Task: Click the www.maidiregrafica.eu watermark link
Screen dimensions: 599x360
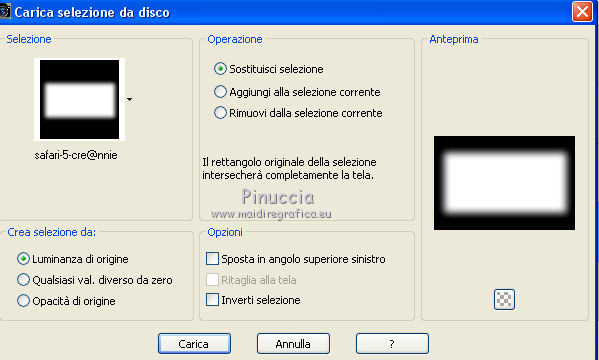Action: click(271, 214)
